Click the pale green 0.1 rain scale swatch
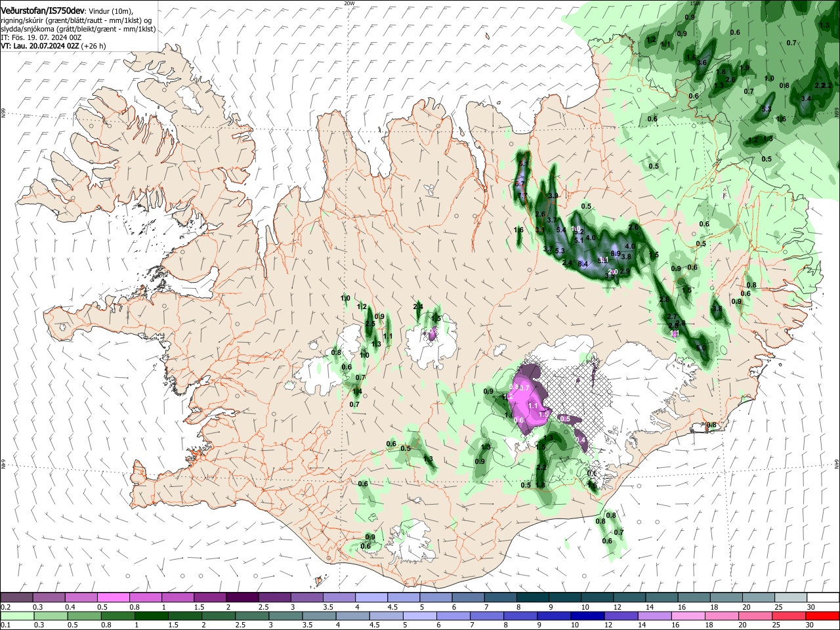Image resolution: width=840 pixels, height=630 pixels. [x=16, y=616]
